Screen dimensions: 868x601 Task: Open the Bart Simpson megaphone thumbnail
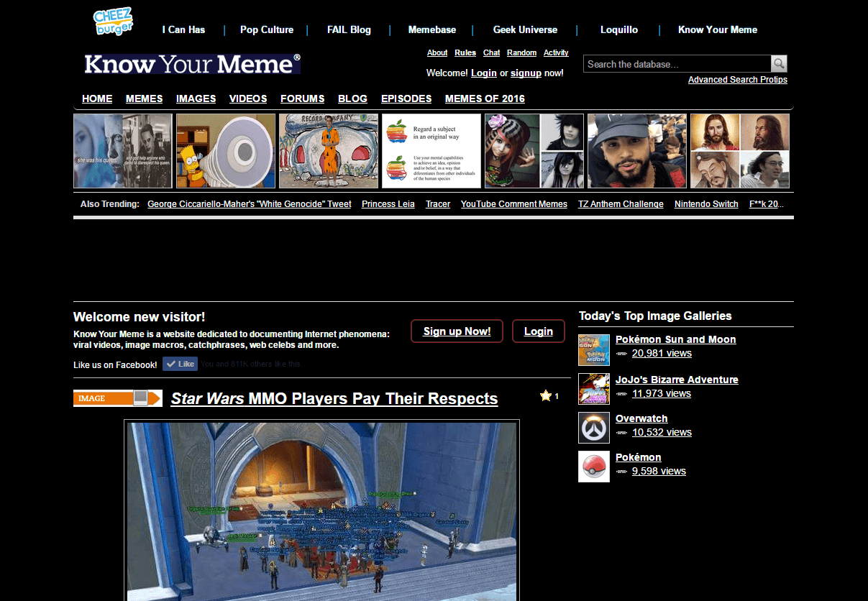[x=226, y=151]
